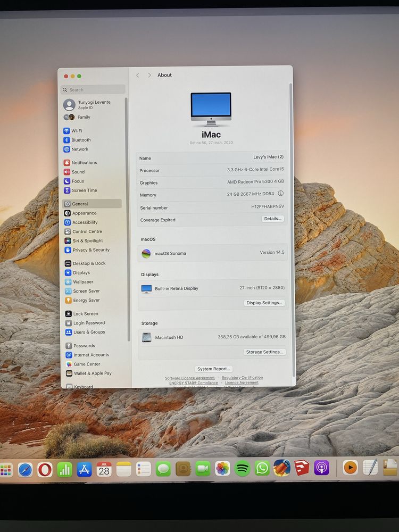Go back with the left chevron
The width and height of the screenshot is (399, 532).
tap(138, 75)
